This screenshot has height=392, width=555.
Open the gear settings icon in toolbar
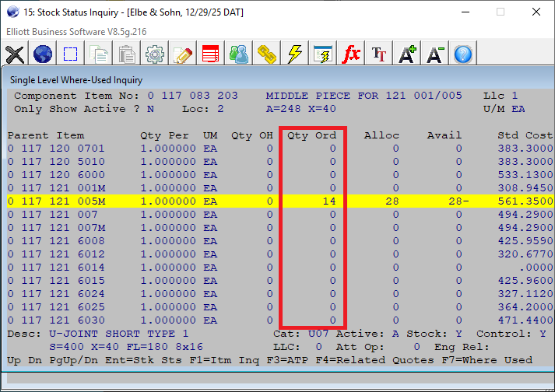155,54
